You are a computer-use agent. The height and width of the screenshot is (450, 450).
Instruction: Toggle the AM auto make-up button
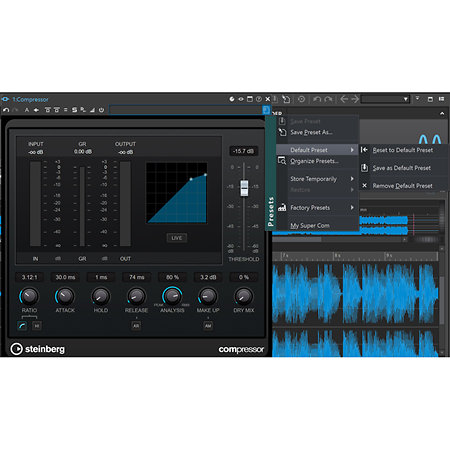point(208,326)
